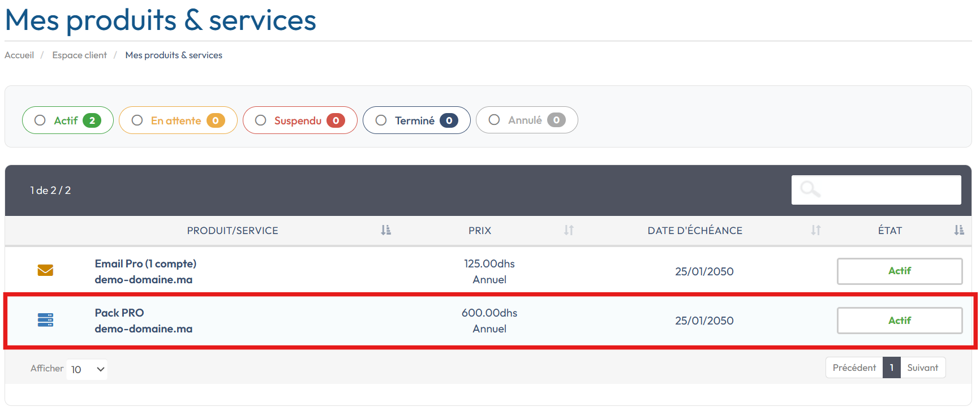Go to Accueil breadcrumb link
The image size is (980, 411).
pos(19,55)
